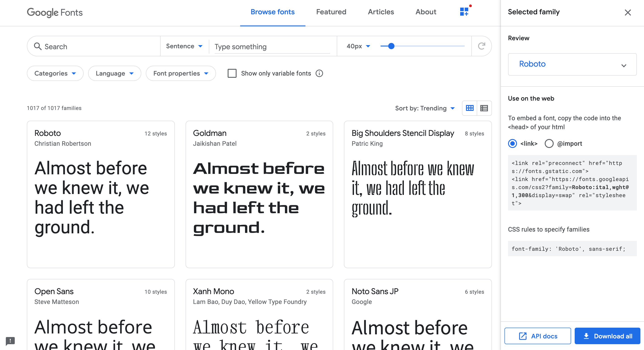Click 'Christian Robertson' designer name

click(x=63, y=143)
